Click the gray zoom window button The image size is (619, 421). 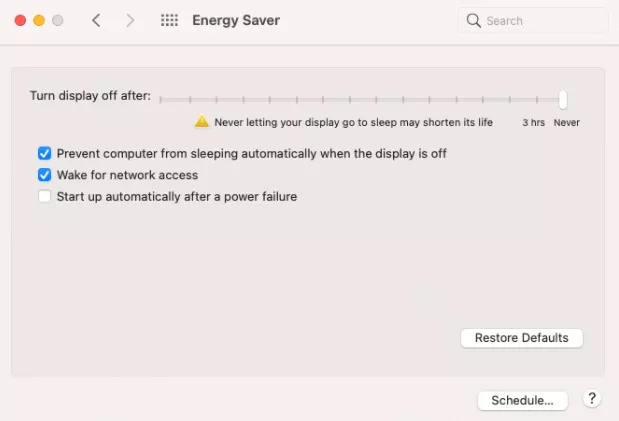57,20
